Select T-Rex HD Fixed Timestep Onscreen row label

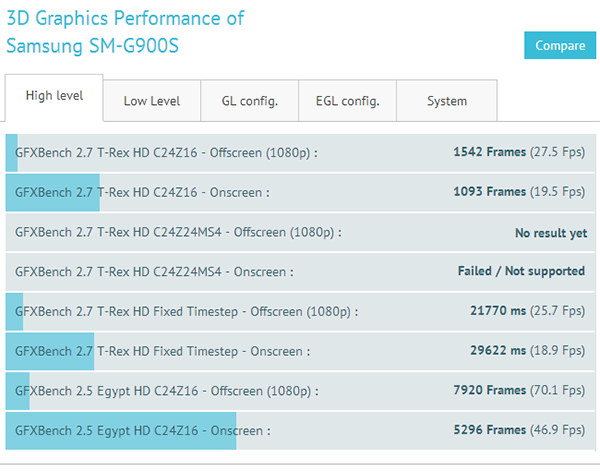[x=163, y=352]
